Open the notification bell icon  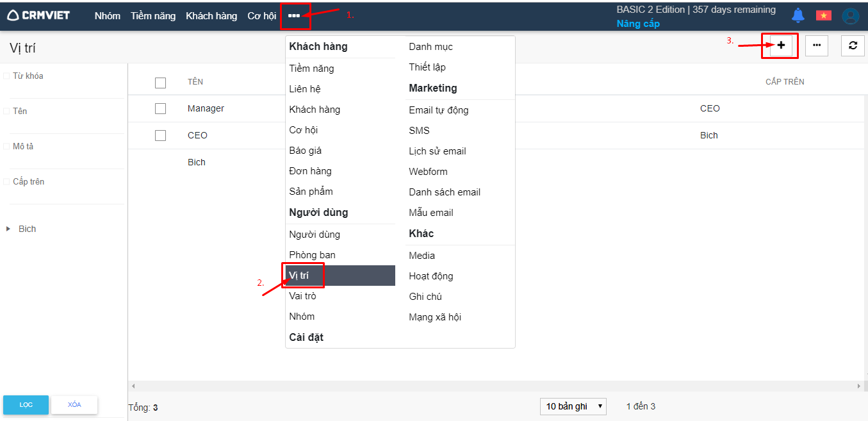(x=798, y=15)
